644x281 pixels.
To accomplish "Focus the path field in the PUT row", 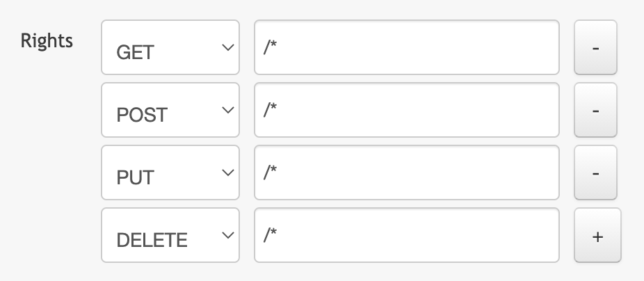I will pyautogui.click(x=406, y=172).
